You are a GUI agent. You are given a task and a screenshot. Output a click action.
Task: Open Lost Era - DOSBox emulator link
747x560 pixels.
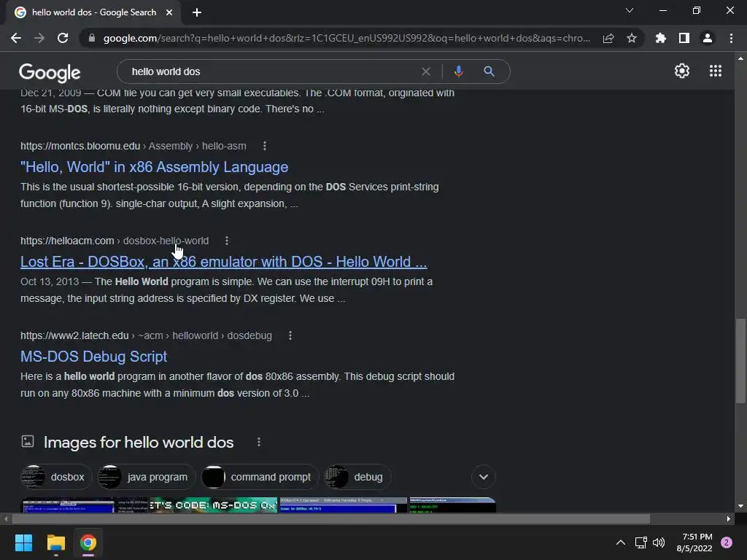point(223,262)
